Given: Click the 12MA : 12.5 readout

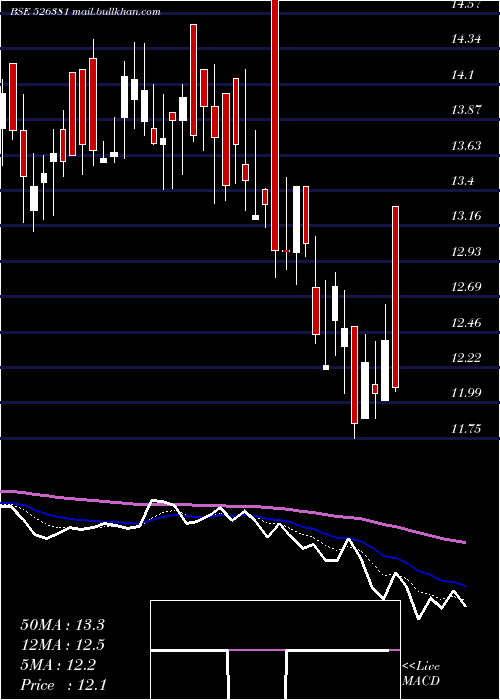Looking at the screenshot, I should click(62, 645).
